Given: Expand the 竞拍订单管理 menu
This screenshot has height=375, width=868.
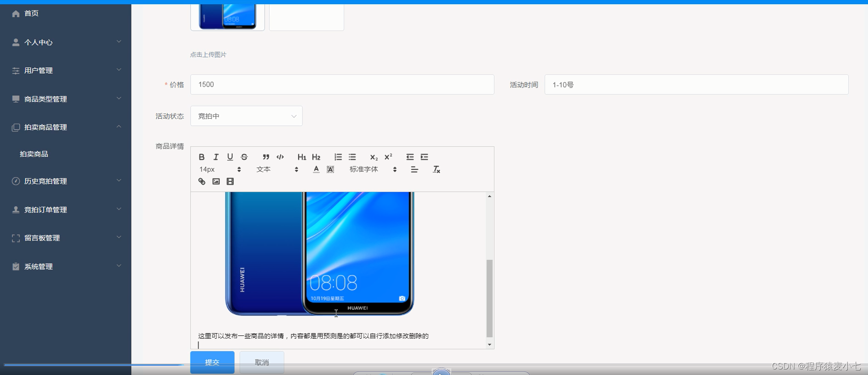Looking at the screenshot, I should point(66,210).
